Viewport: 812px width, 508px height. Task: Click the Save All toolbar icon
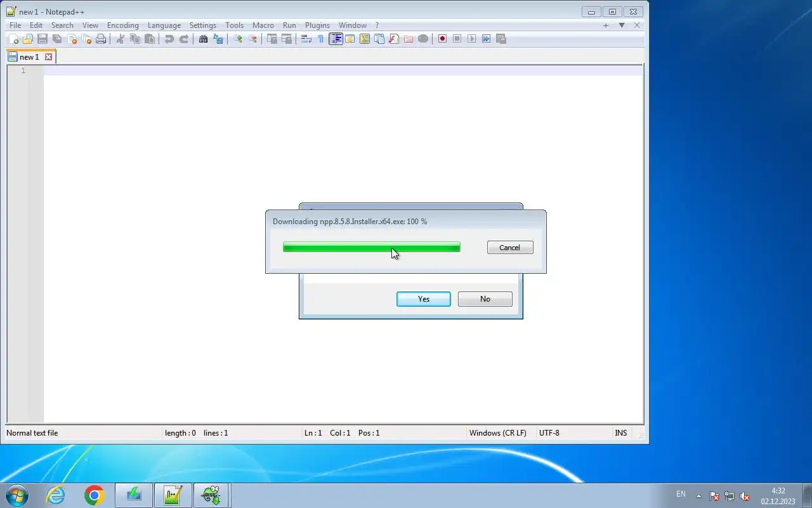point(57,39)
